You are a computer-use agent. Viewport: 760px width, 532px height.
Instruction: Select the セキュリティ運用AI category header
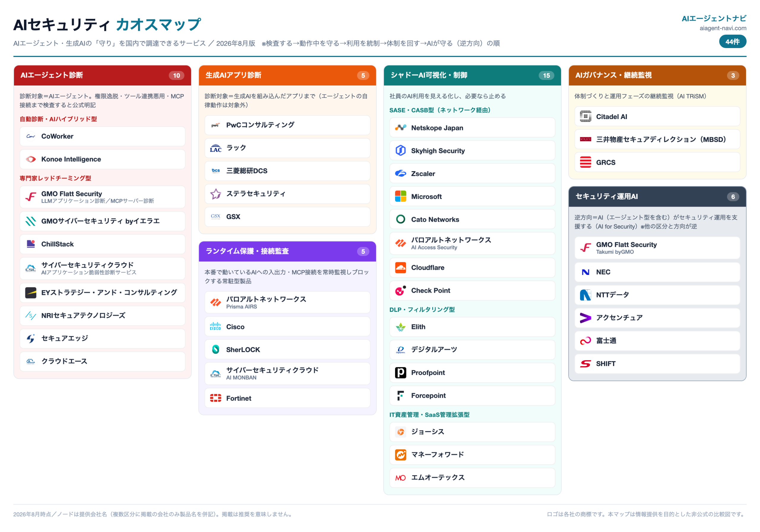[657, 197]
